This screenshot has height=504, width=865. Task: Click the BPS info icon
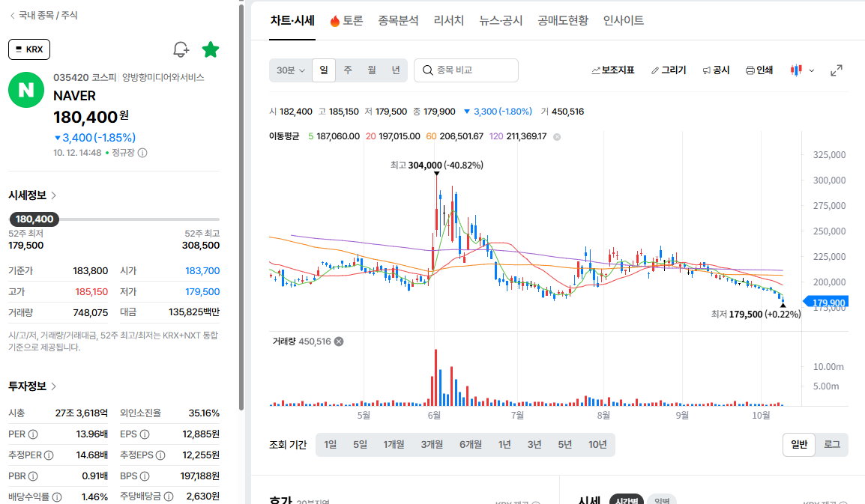pyautogui.click(x=145, y=476)
